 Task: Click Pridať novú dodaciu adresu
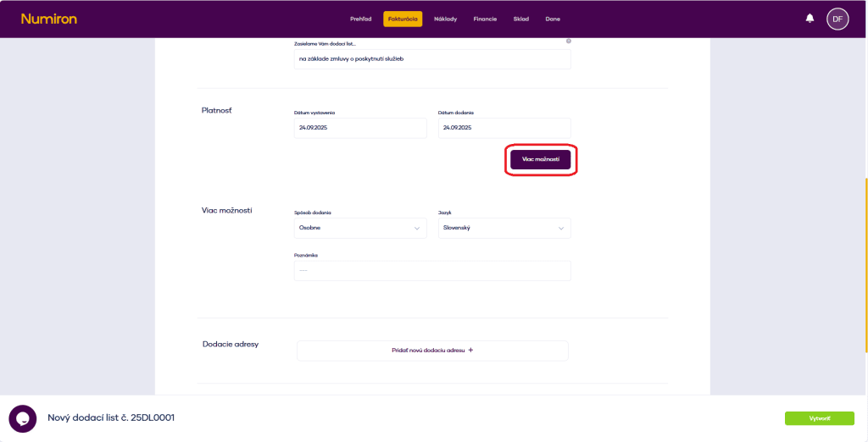(432, 350)
